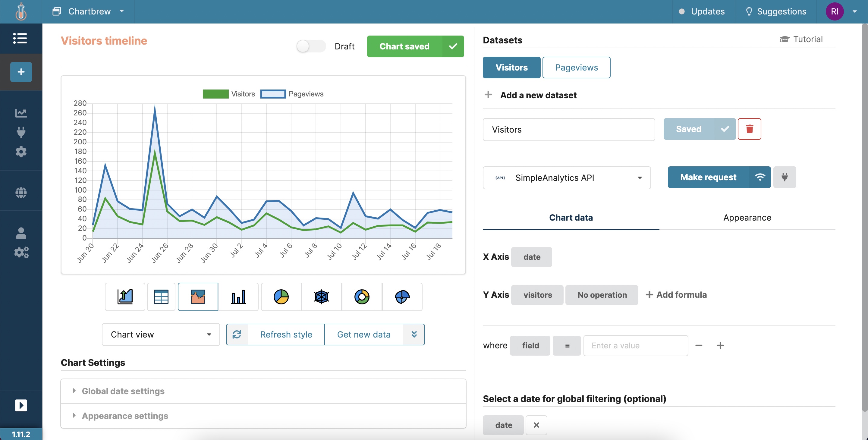Screen dimensions: 868x440
Task: Switch to the table view icon
Action: click(161, 297)
